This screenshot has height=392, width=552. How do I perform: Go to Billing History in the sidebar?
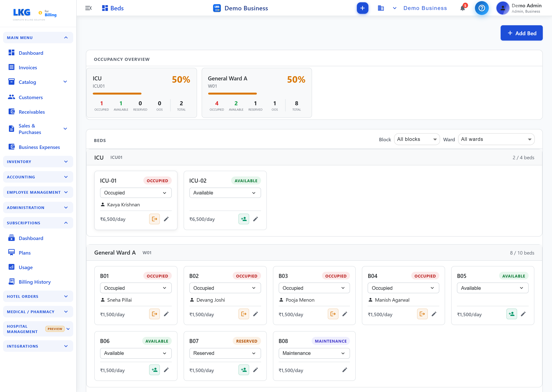coord(34,282)
